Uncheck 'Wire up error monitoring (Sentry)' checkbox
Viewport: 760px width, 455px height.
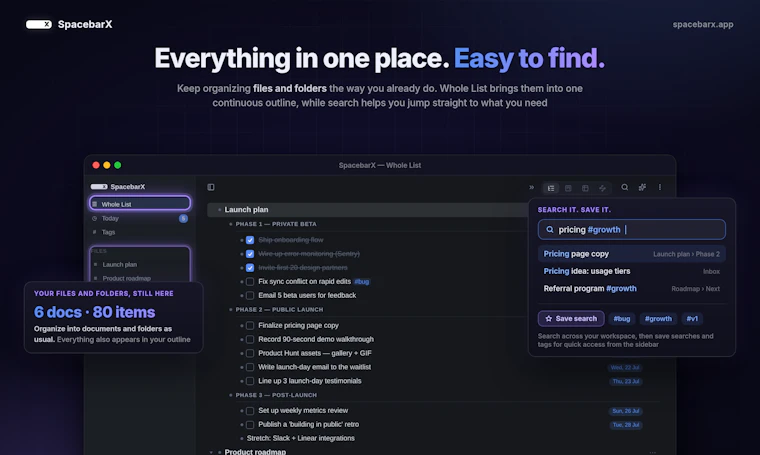[x=250, y=254]
